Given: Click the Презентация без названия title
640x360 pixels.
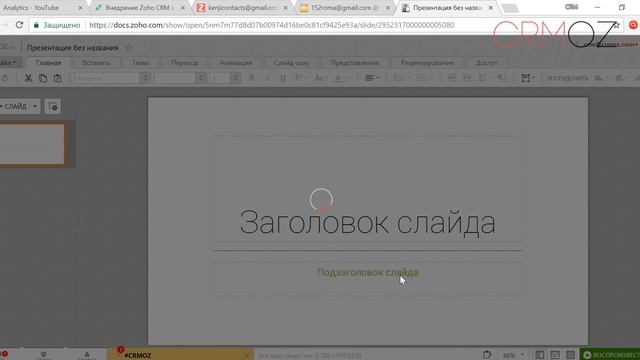Looking at the screenshot, I should (73, 48).
